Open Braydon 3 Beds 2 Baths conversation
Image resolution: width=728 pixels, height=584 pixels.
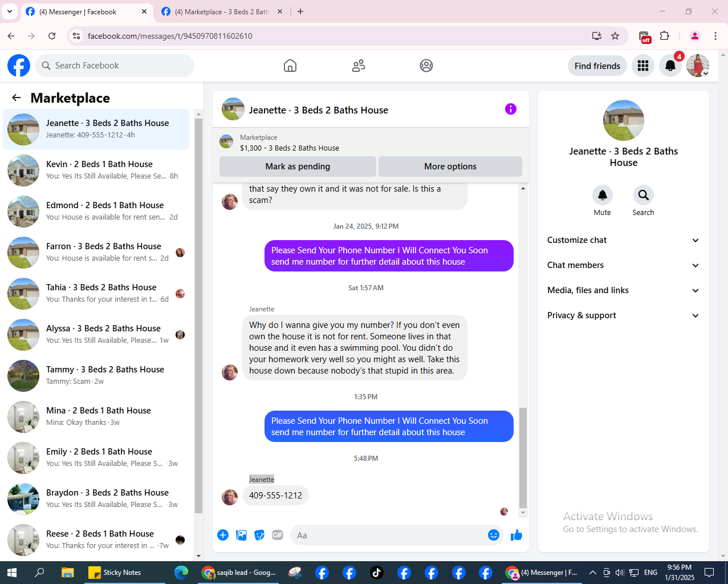pos(96,499)
